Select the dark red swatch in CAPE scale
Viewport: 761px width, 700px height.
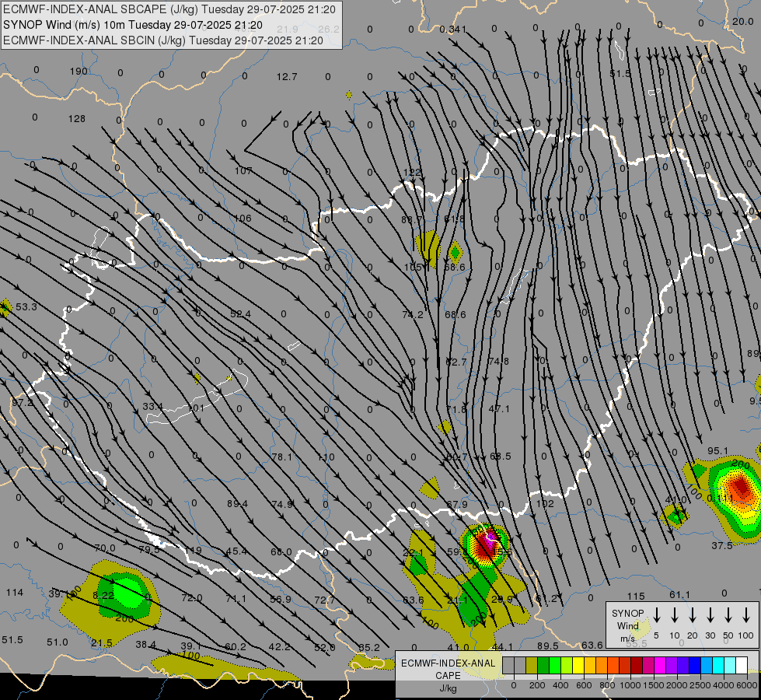coord(637,666)
